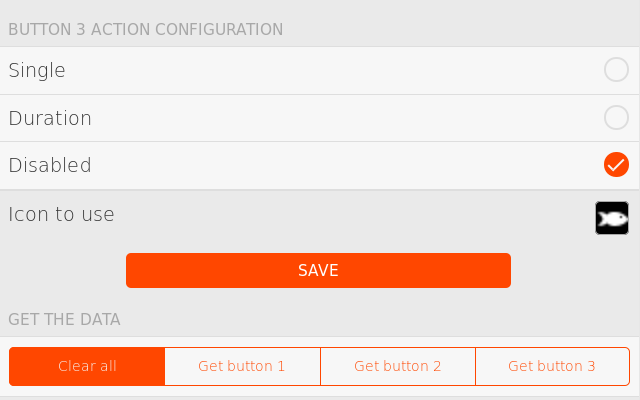Click the Button 3 Action Configuration header
This screenshot has height=400, width=640.
(146, 29)
